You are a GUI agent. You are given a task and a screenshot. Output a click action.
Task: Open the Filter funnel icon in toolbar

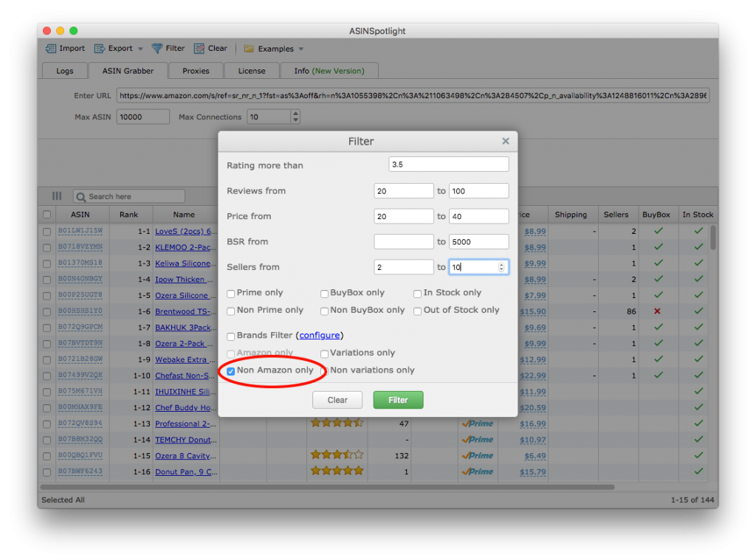tap(157, 49)
